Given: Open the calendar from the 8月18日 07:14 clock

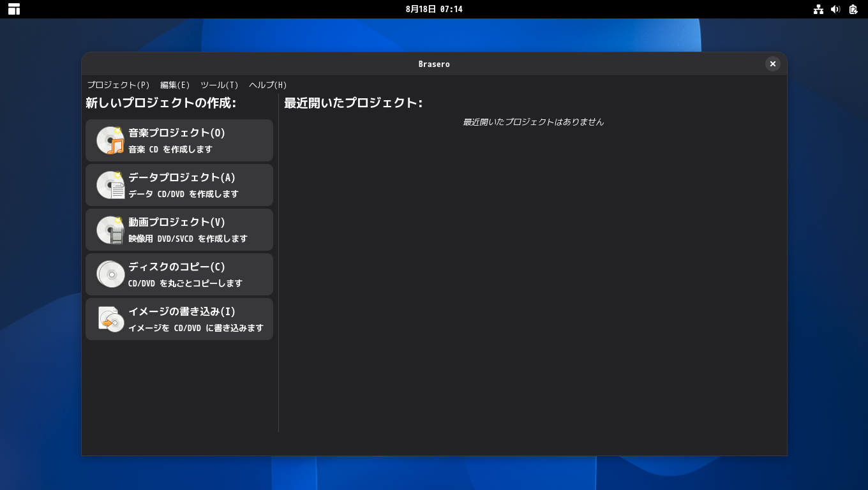Looking at the screenshot, I should coord(434,9).
